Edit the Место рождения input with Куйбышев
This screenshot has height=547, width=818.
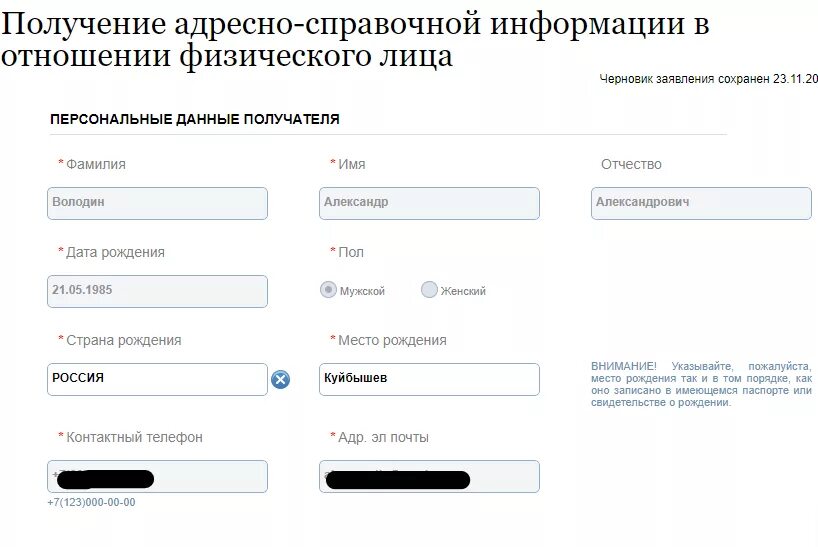pyautogui.click(x=429, y=379)
